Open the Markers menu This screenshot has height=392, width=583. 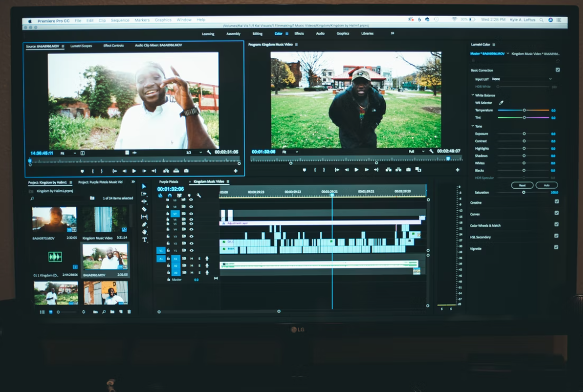pos(142,20)
